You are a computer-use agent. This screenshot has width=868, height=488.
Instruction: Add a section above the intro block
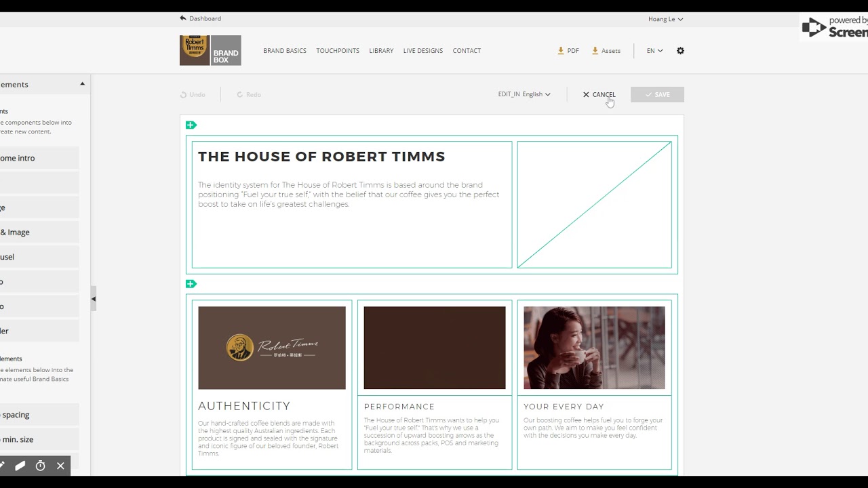click(x=191, y=125)
